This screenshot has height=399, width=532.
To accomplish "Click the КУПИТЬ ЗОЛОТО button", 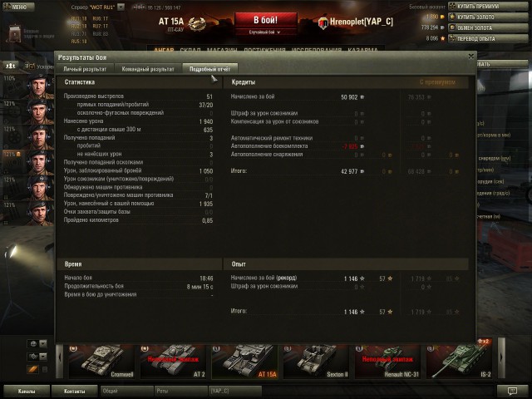I will [488, 17].
